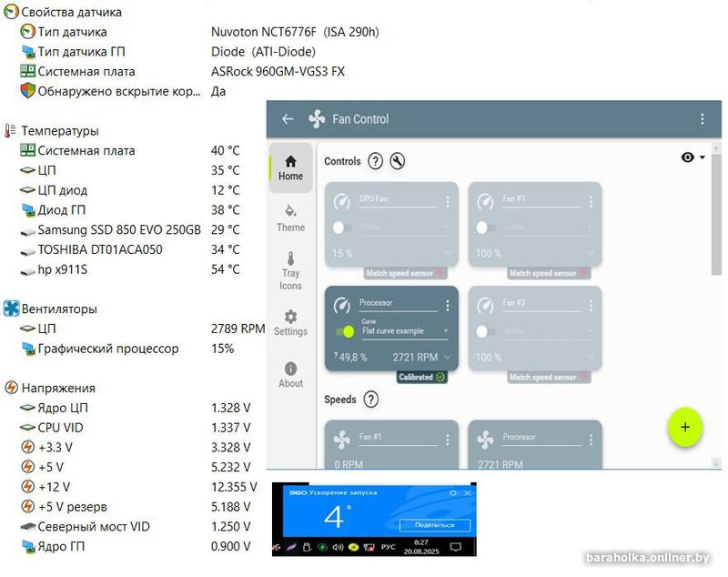Expand the Processor control card chevron
The width and height of the screenshot is (728, 577).
[447, 358]
